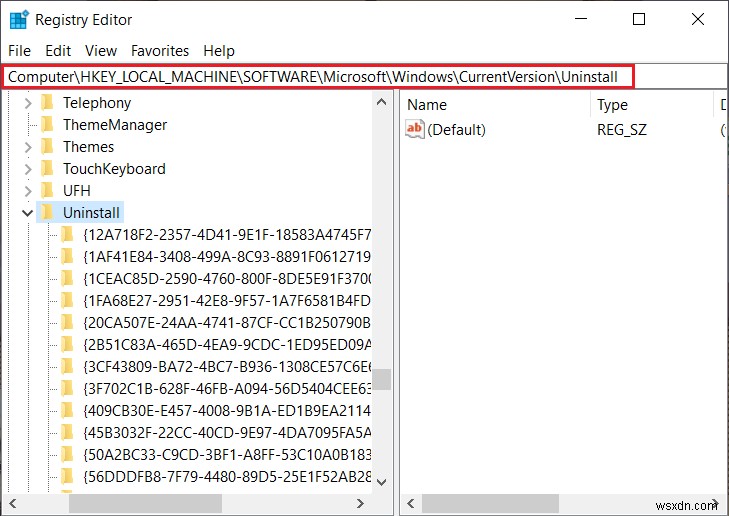This screenshot has height=516, width=729.
Task: Select key {3F702C1B-628F-46FB-A094
Action: click(x=227, y=389)
